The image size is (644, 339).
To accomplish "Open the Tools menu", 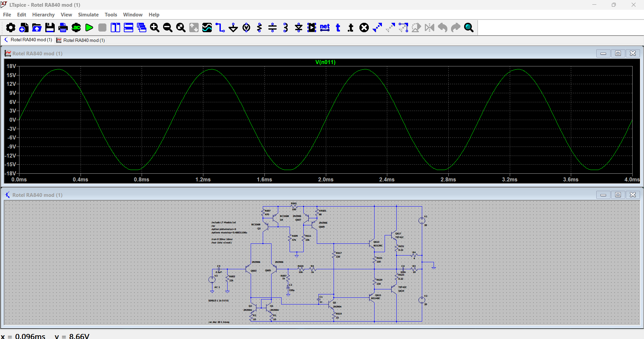I will 111,15.
